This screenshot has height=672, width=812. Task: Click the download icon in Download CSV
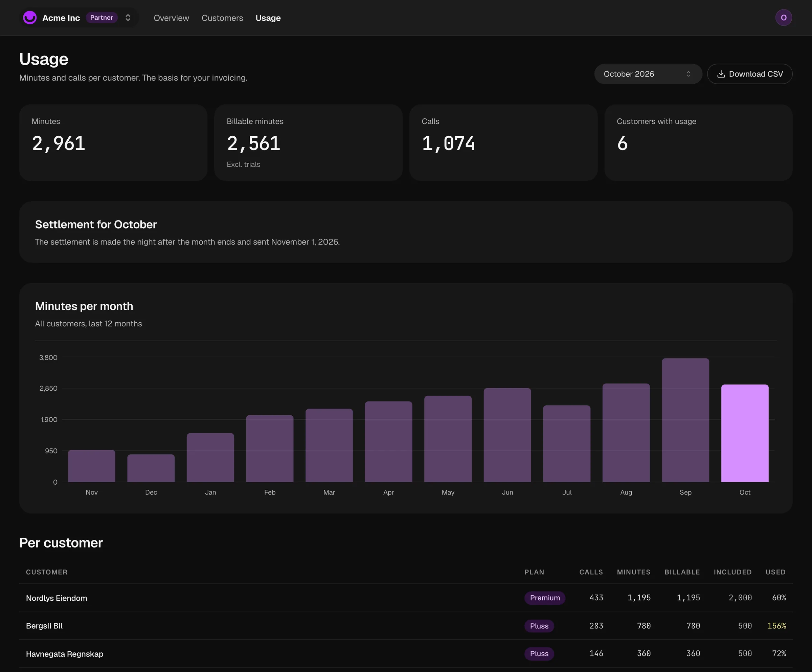point(721,74)
